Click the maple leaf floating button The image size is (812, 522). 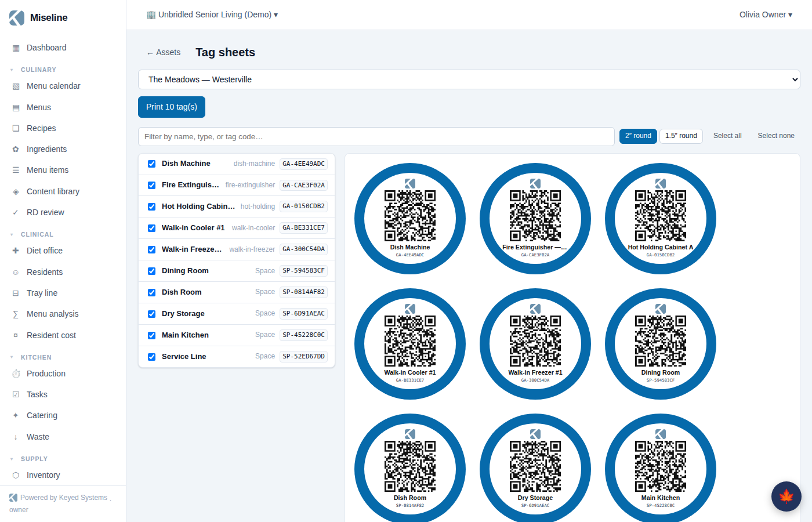(x=786, y=496)
